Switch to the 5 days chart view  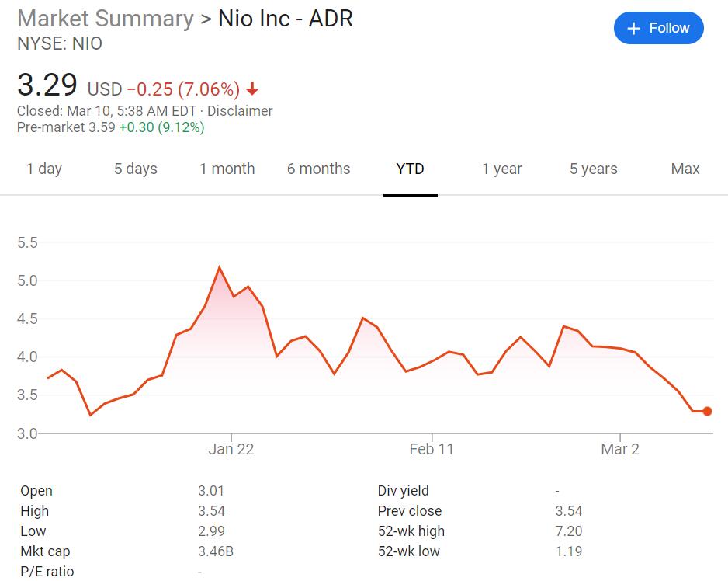pyautogui.click(x=135, y=169)
